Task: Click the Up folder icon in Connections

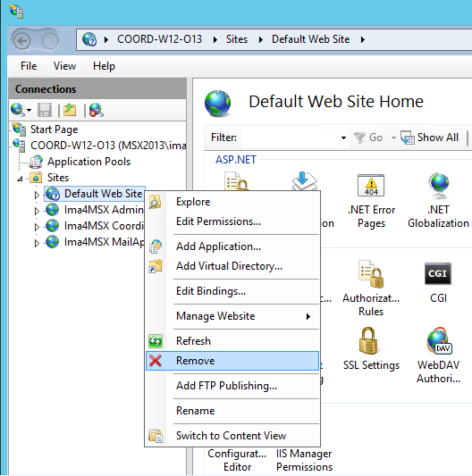Action: (x=70, y=110)
